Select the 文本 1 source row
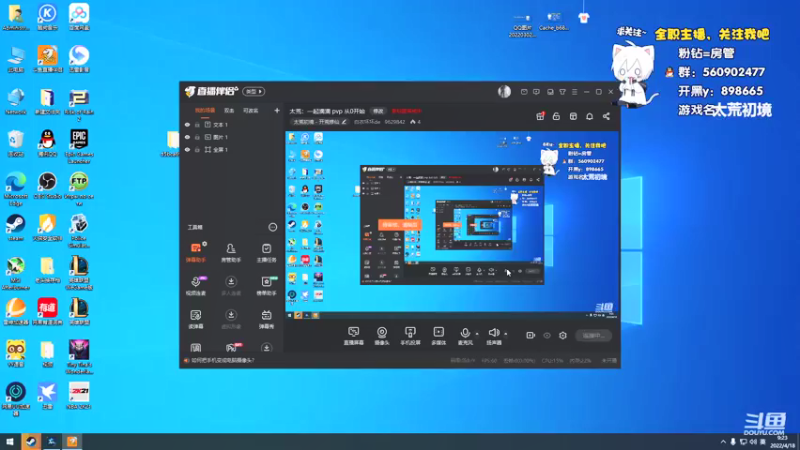Viewport: 800px width, 450px height. click(x=232, y=124)
